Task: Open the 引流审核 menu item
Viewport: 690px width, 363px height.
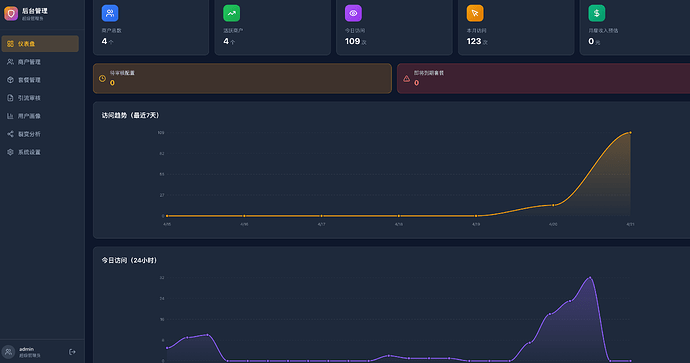Action: tap(40, 98)
